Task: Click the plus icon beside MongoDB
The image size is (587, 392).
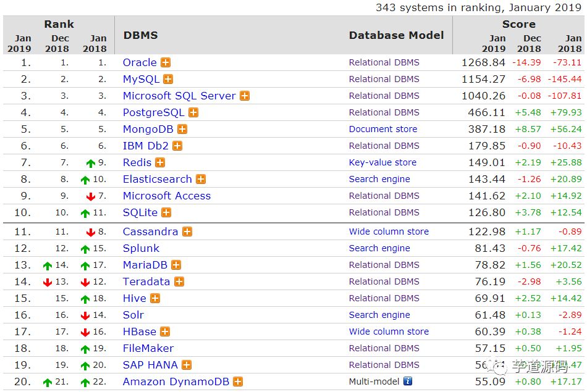Action: click(x=182, y=129)
